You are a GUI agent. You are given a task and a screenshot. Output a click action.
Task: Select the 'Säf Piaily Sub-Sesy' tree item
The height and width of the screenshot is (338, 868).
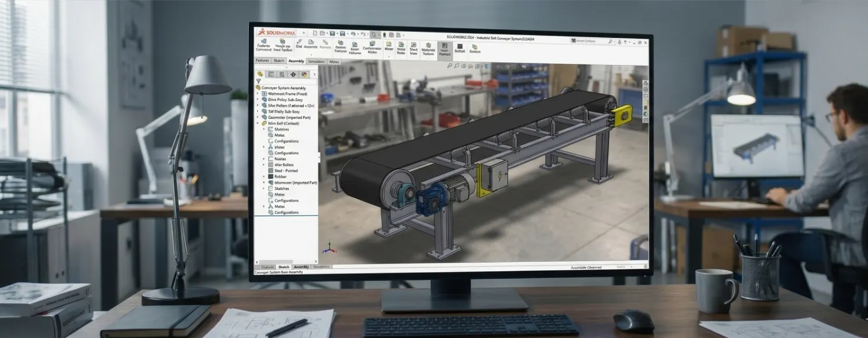pyautogui.click(x=281, y=112)
